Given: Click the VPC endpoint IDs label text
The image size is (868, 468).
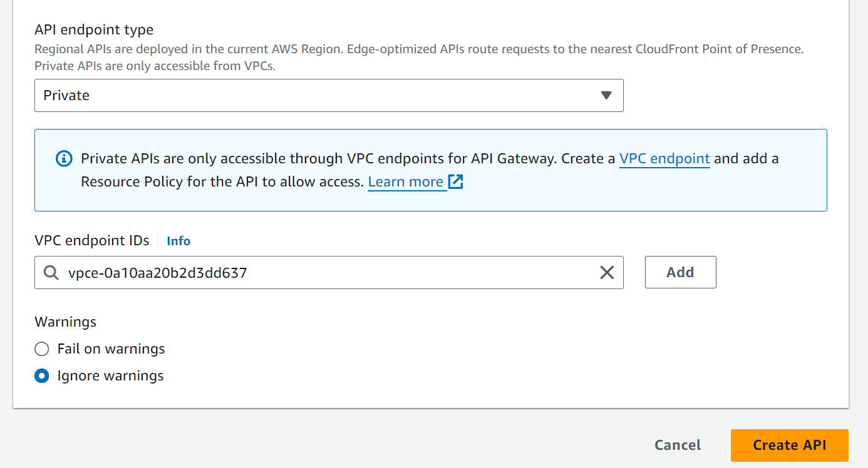Looking at the screenshot, I should (x=92, y=241).
